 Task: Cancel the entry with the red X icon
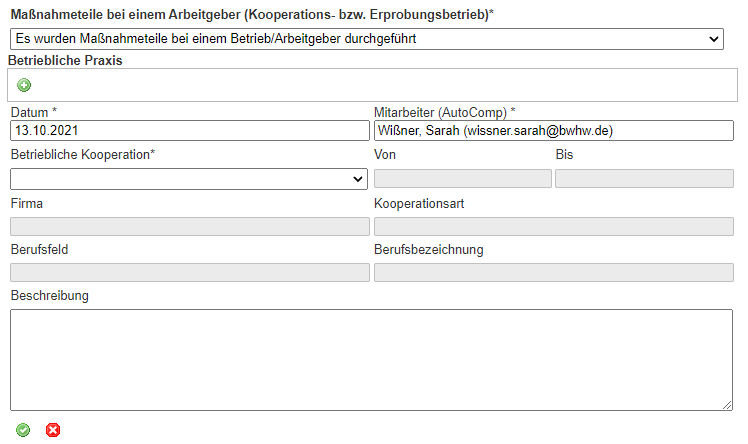tap(53, 430)
